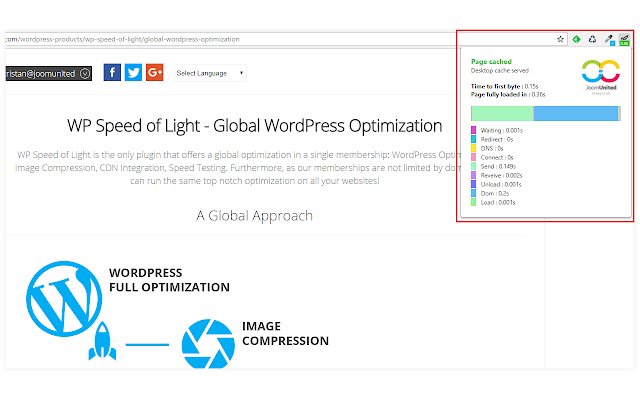Screen dimensions: 640x400
Task: Click the 'Load : 0.001s' entry
Action: (498, 202)
